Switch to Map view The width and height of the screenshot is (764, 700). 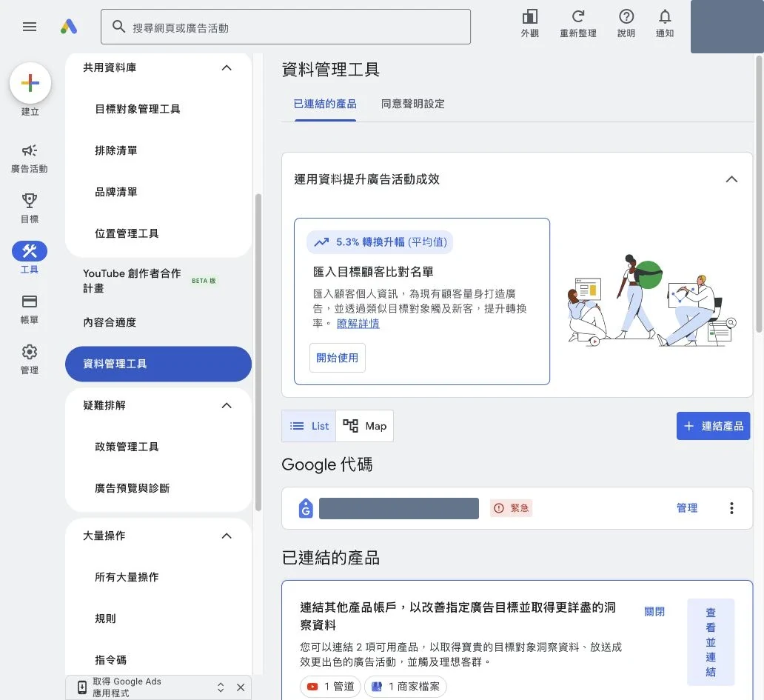point(364,426)
